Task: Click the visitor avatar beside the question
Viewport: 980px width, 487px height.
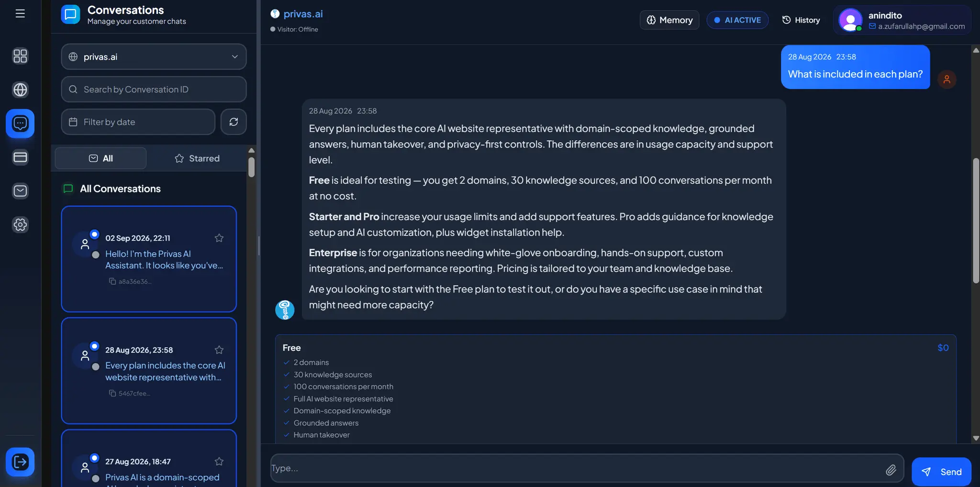Action: coord(947,79)
